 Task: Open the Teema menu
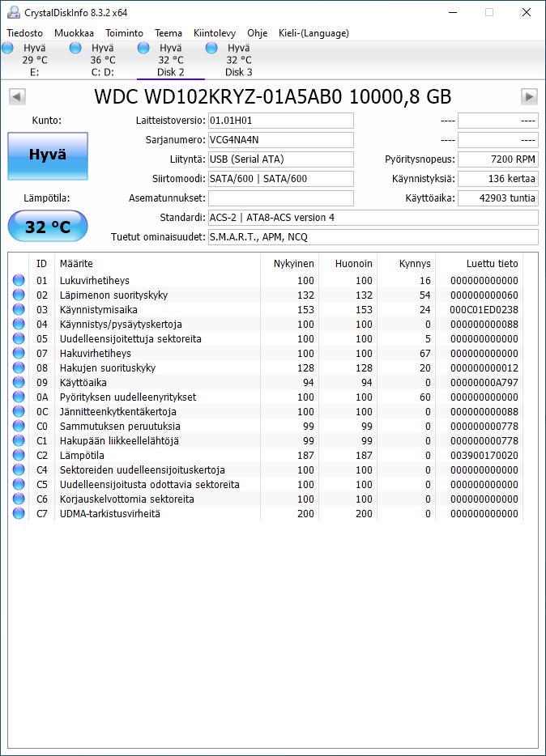(168, 33)
